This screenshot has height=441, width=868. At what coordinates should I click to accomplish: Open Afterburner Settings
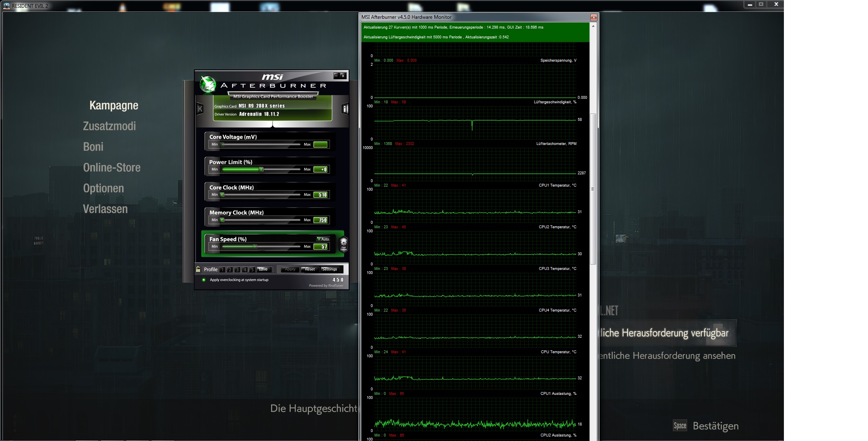pyautogui.click(x=329, y=269)
